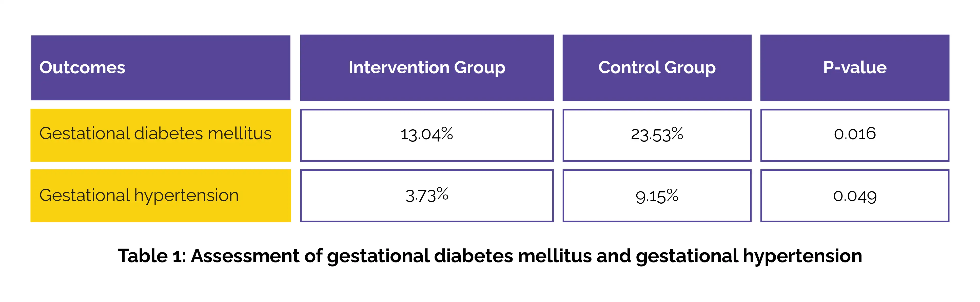
Task: Click the Control Group column header
Action: point(657,68)
